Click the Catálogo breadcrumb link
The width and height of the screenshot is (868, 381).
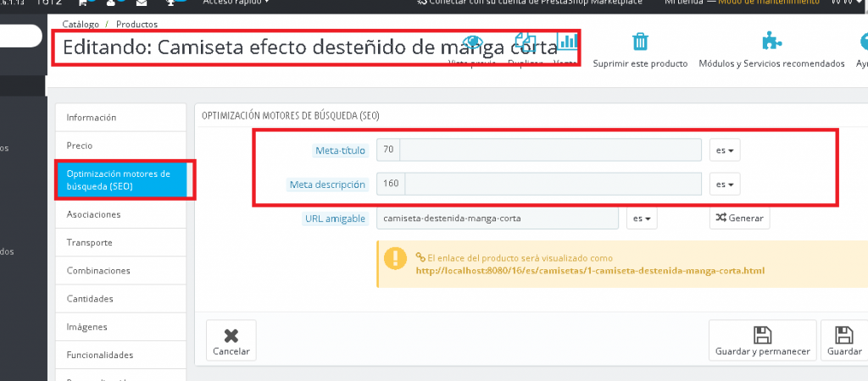[x=81, y=25]
